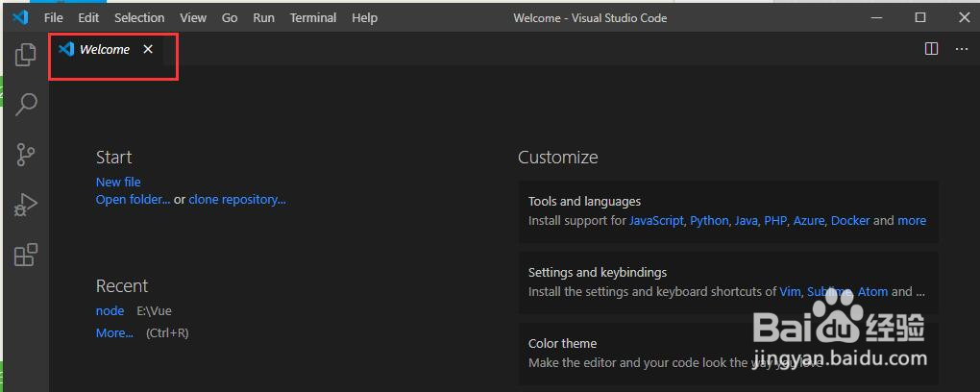The image size is (980, 392).
Task: Click the Open folder link
Action: [133, 200]
